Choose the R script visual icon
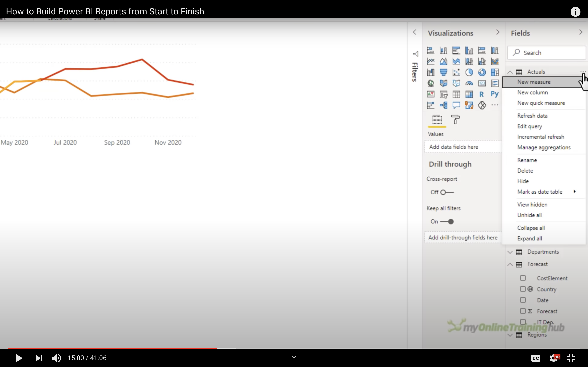 pyautogui.click(x=482, y=94)
